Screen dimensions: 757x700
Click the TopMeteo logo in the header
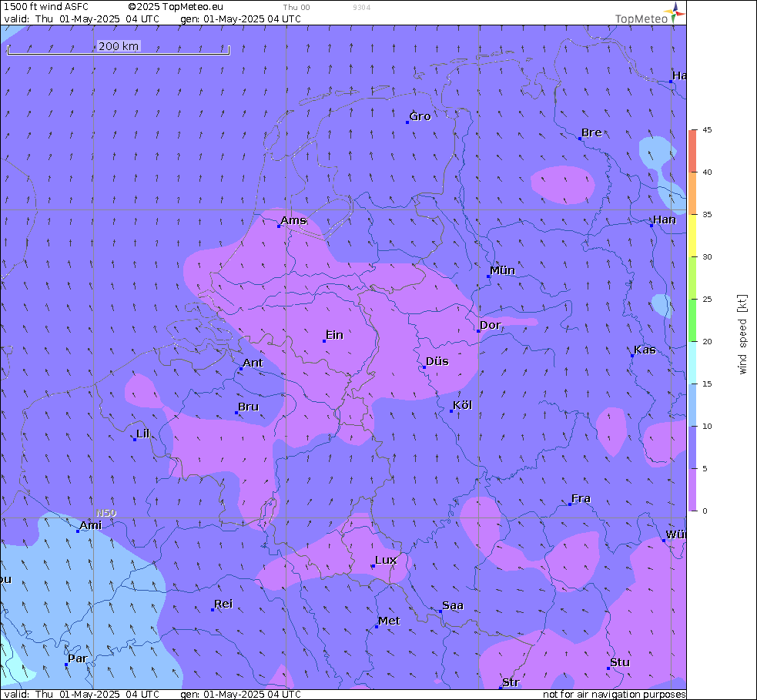[650, 14]
